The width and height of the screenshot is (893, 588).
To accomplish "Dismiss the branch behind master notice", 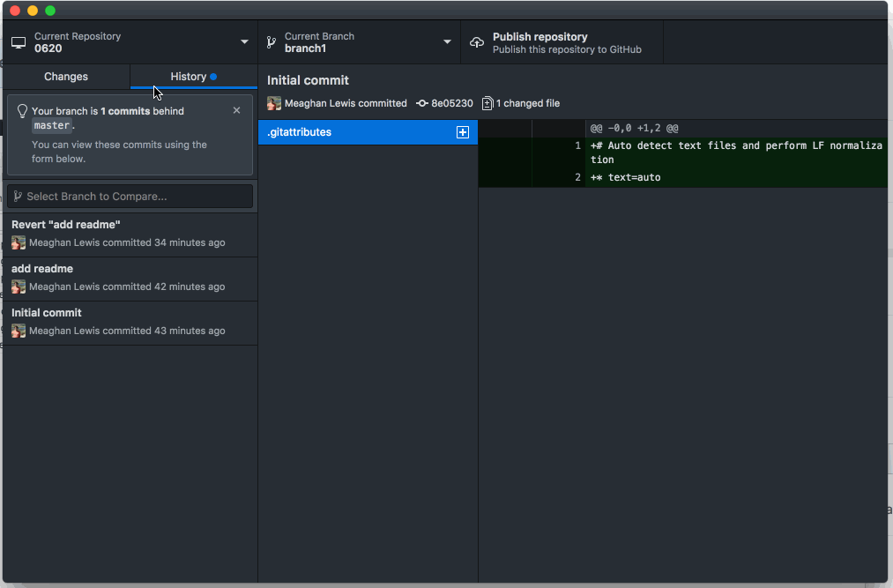I will pos(236,110).
